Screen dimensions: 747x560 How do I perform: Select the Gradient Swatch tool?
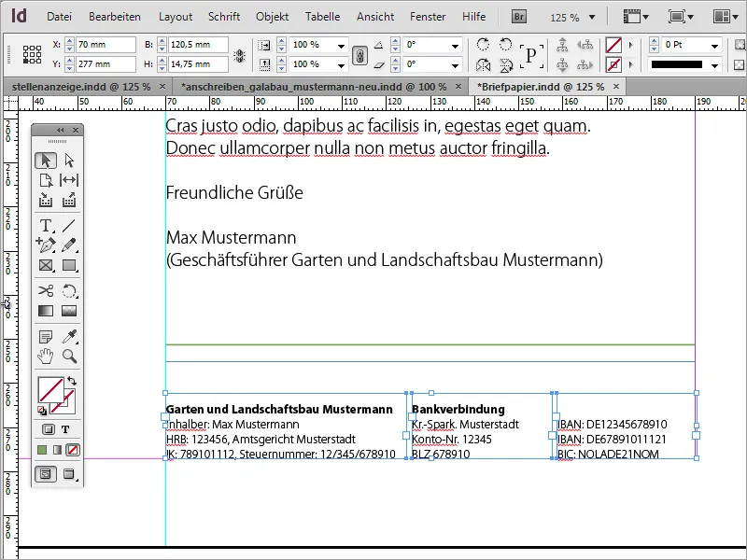[46, 311]
